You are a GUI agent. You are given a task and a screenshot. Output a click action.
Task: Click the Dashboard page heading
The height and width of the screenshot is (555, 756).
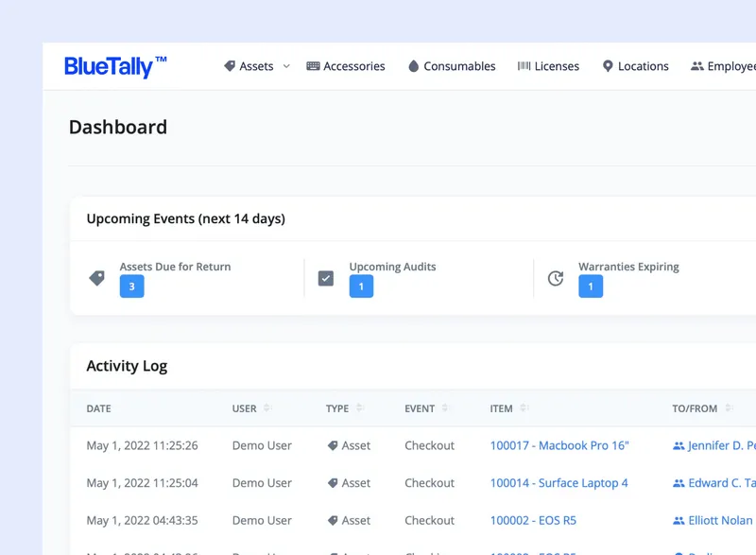pyautogui.click(x=118, y=128)
